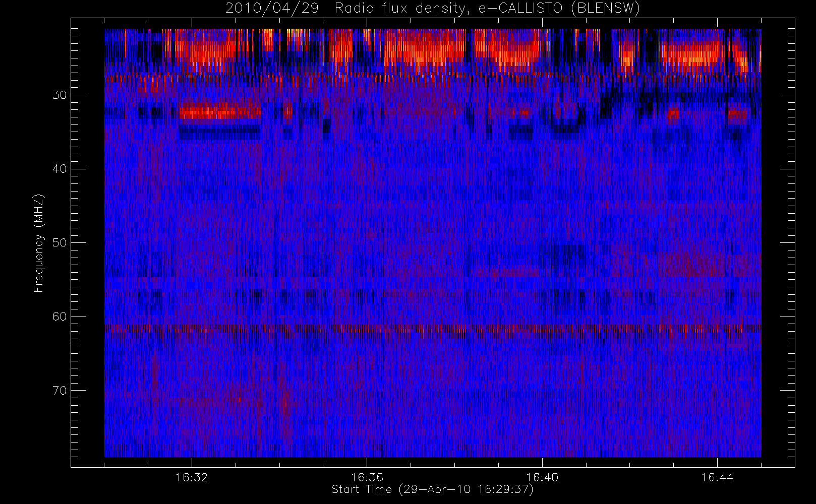
Task: Click the 50 frequency tick label
Action: click(60, 243)
